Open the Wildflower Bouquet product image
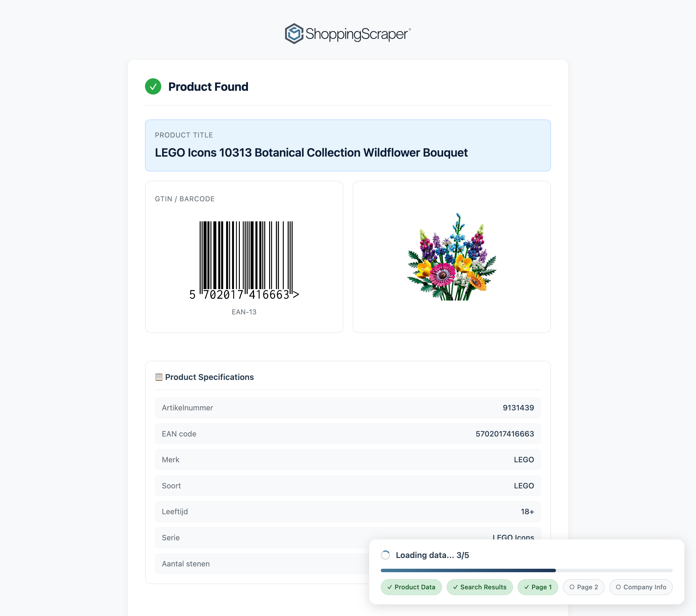This screenshot has width=696, height=616. (452, 257)
